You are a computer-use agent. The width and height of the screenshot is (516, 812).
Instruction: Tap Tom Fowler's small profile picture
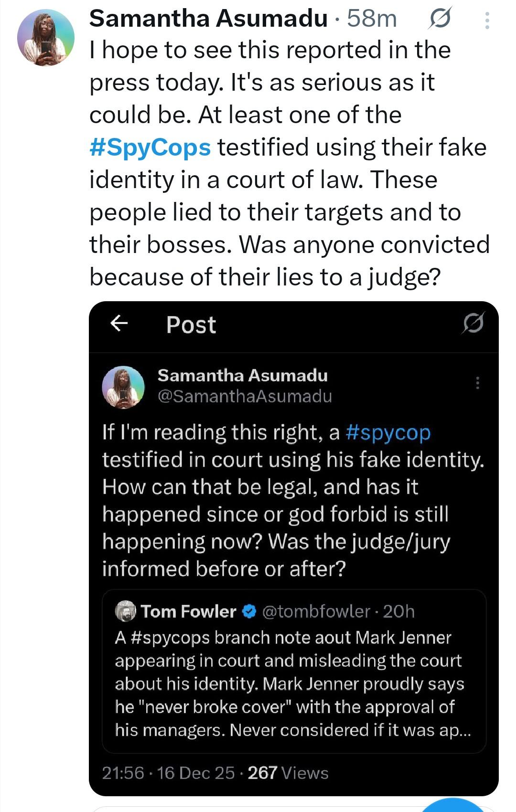click(125, 612)
